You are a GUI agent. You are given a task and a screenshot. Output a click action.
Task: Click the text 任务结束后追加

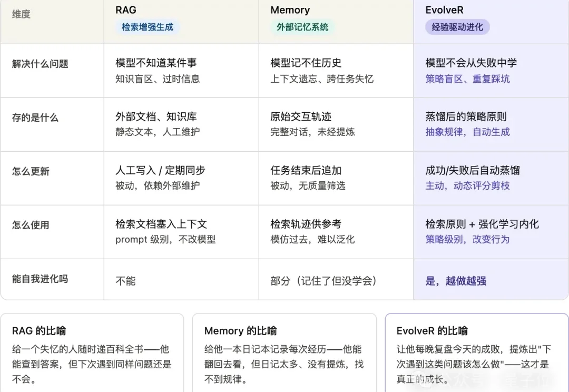click(x=306, y=170)
